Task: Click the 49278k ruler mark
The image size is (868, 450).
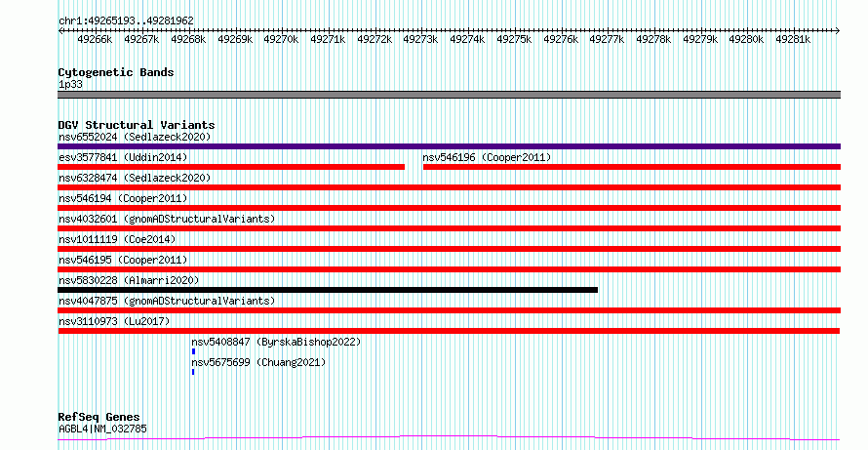Action: [653, 39]
